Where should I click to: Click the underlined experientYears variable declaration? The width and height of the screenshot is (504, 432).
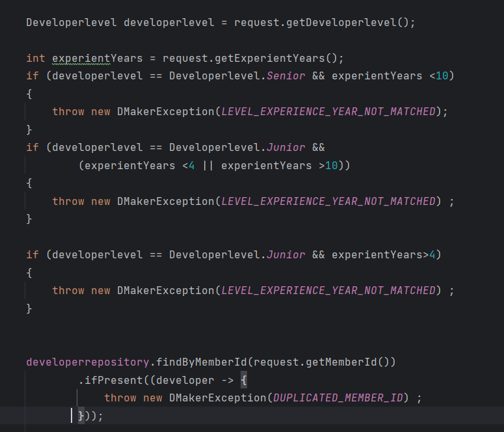tap(98, 58)
